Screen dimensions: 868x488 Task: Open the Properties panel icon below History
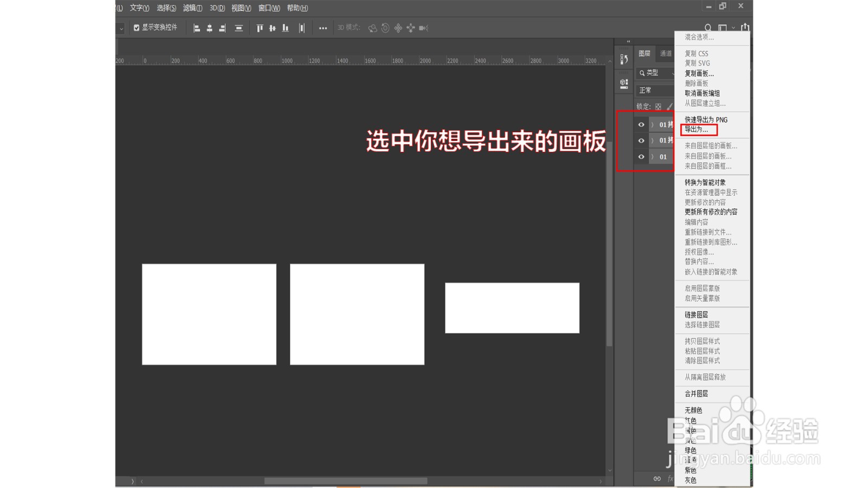[x=624, y=84]
